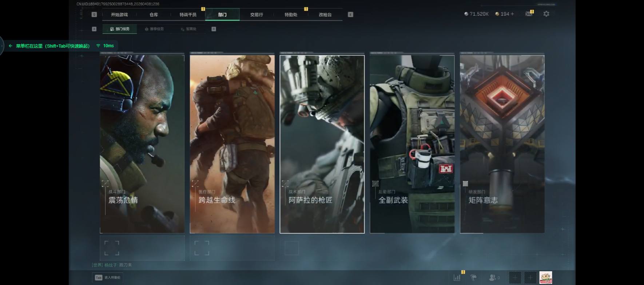Open the 交易行 tab
The height and width of the screenshot is (285, 644).
pyautogui.click(x=257, y=15)
